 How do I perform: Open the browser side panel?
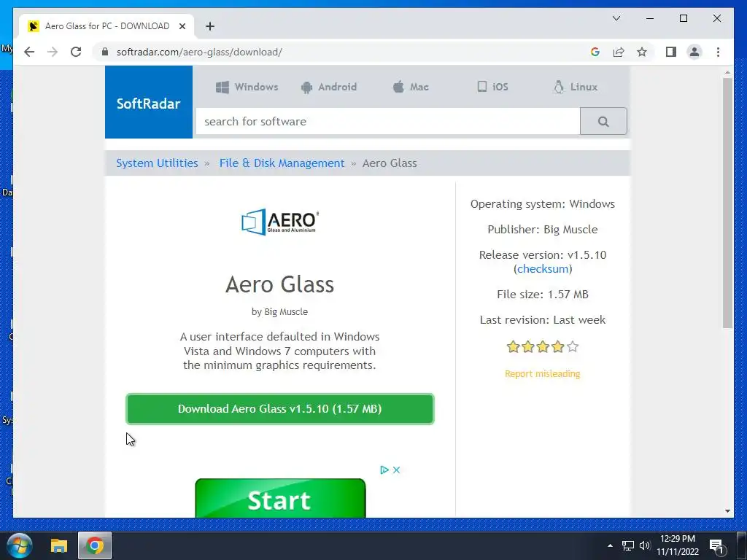tap(671, 52)
